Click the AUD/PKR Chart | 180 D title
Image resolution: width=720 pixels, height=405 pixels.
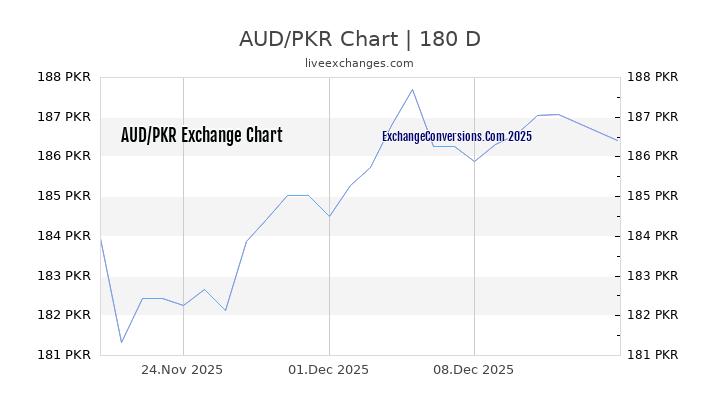(359, 39)
